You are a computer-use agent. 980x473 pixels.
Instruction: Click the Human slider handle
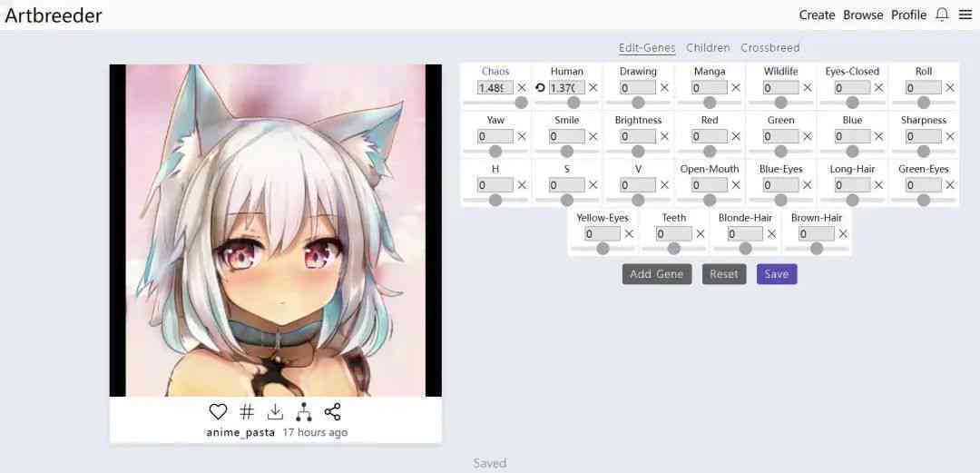tap(573, 103)
